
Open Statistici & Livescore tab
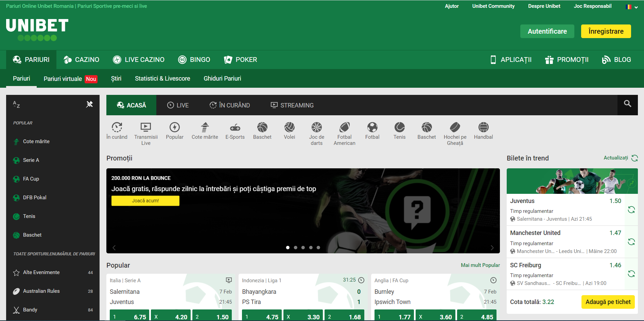coord(162,79)
